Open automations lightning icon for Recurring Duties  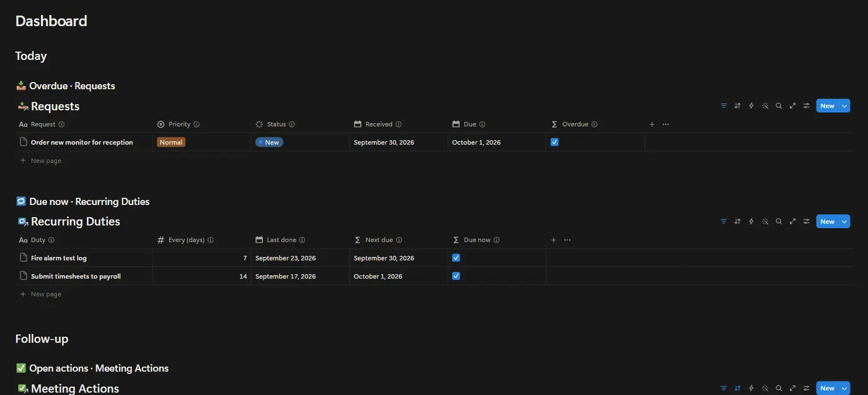point(751,221)
